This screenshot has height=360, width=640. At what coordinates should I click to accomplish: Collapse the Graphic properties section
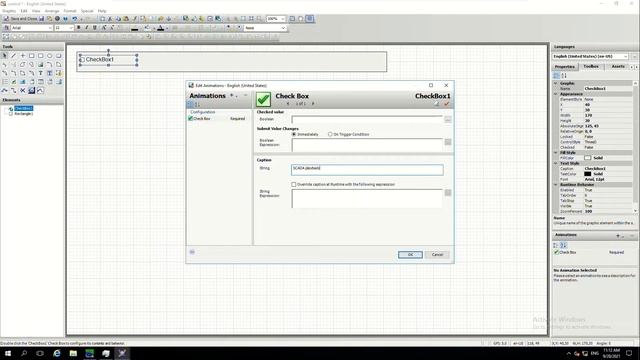pyautogui.click(x=556, y=83)
